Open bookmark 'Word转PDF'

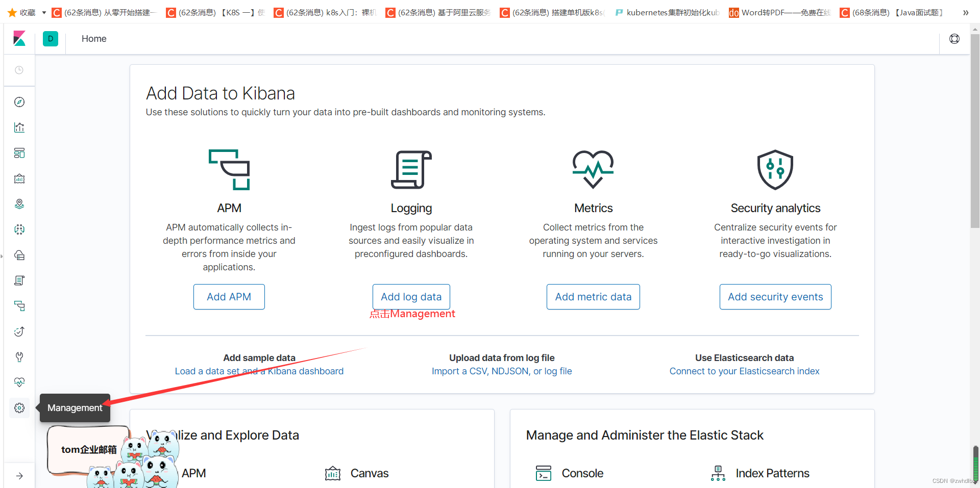(780, 12)
